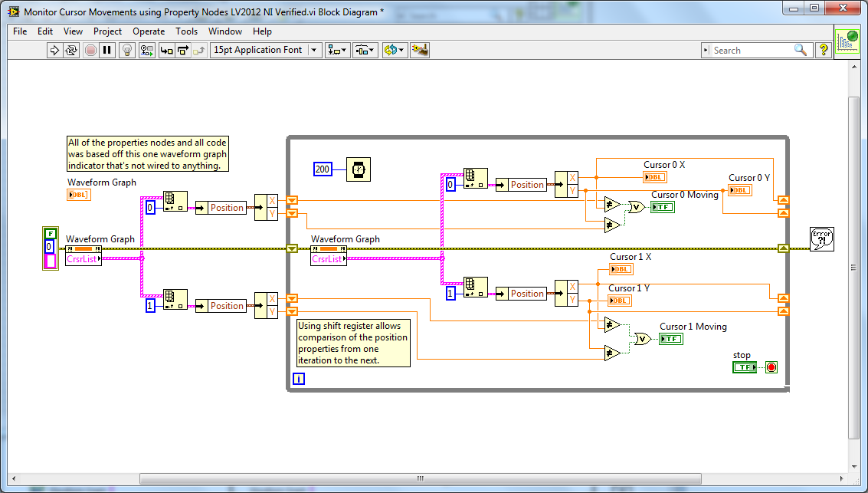Open the Window menu

(224, 31)
